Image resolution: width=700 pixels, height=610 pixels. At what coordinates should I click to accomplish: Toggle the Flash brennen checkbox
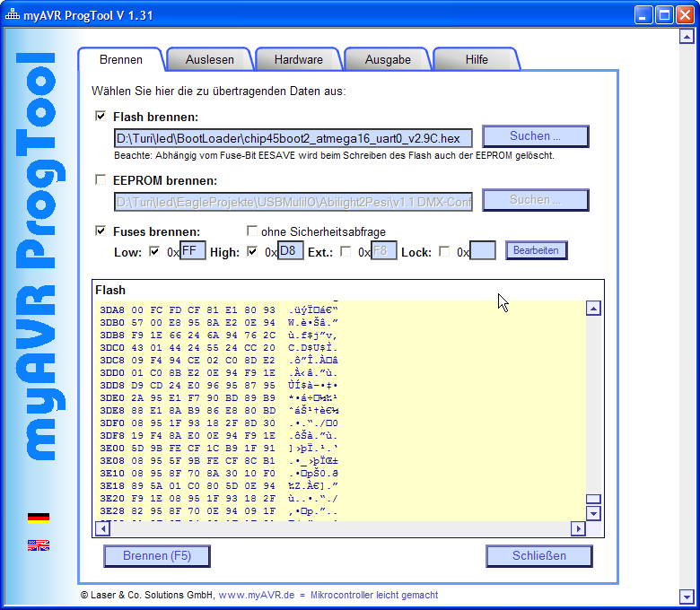pos(101,117)
